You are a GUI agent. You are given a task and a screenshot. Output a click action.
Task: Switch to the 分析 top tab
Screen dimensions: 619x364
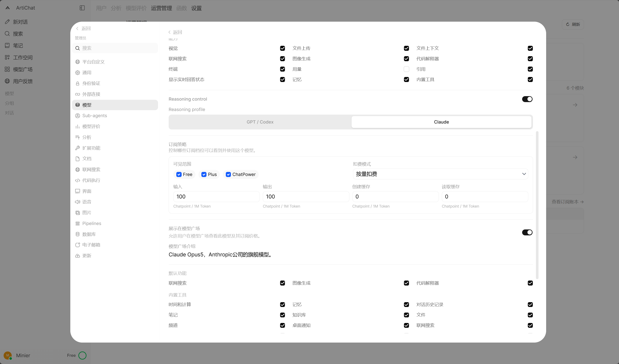point(116,8)
